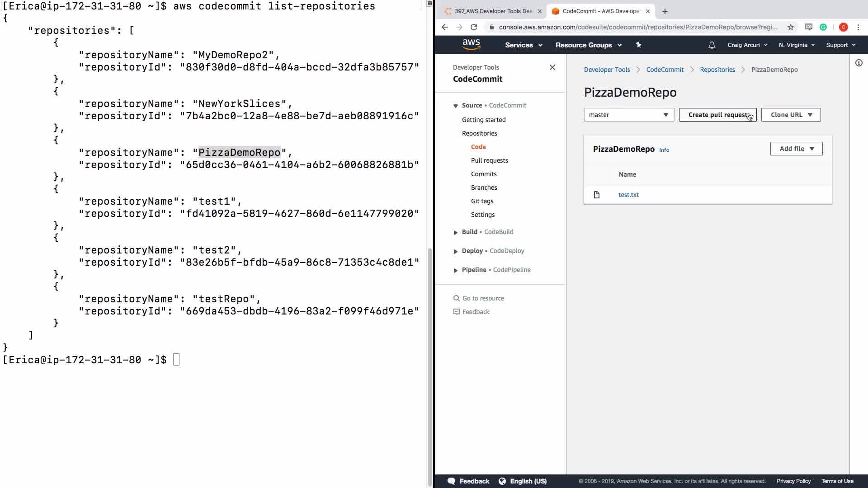Bookmark page with the star icon
The image size is (868, 488).
790,27
